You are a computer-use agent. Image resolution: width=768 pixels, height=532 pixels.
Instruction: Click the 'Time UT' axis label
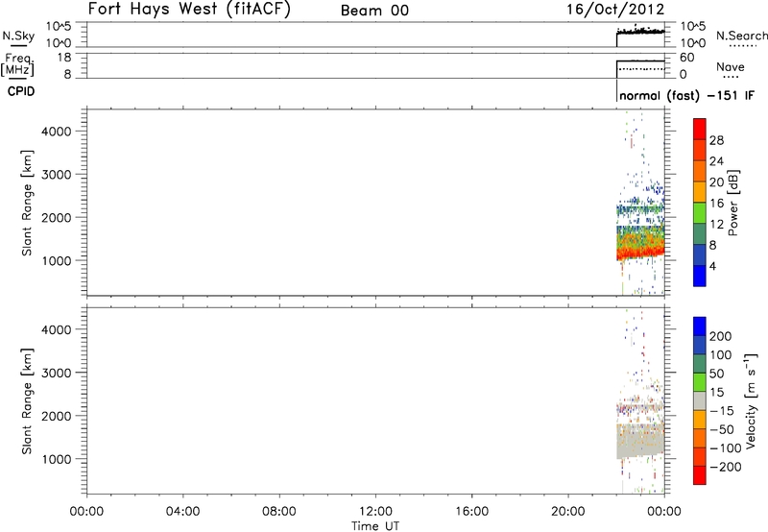[375, 525]
